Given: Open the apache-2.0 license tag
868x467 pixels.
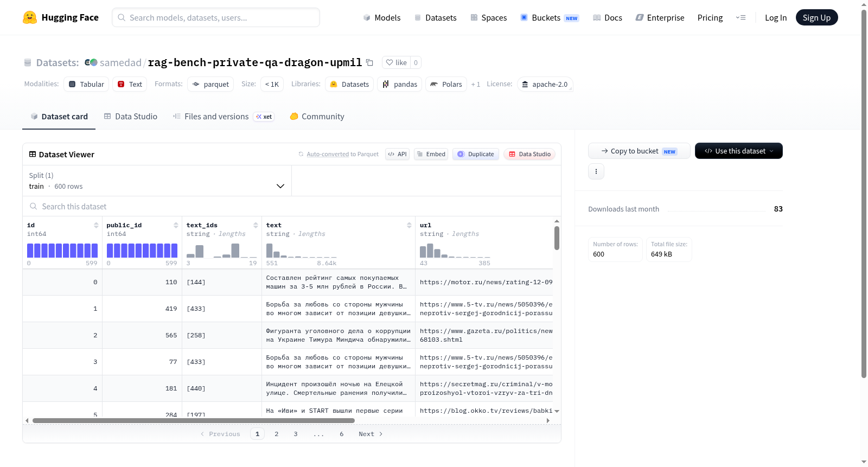Looking at the screenshot, I should pos(545,84).
